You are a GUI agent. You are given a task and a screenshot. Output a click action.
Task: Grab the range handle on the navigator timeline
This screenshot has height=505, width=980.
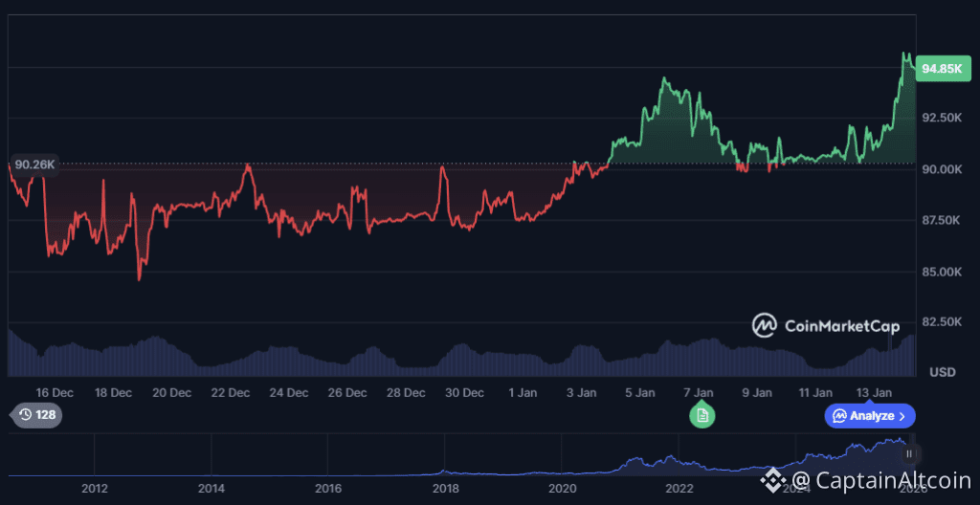point(911,454)
